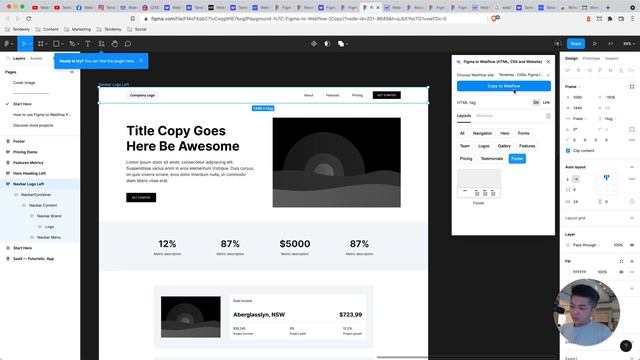Click the search icon in Layers panel
Screen dimensions: 640x360
coord(7,58)
